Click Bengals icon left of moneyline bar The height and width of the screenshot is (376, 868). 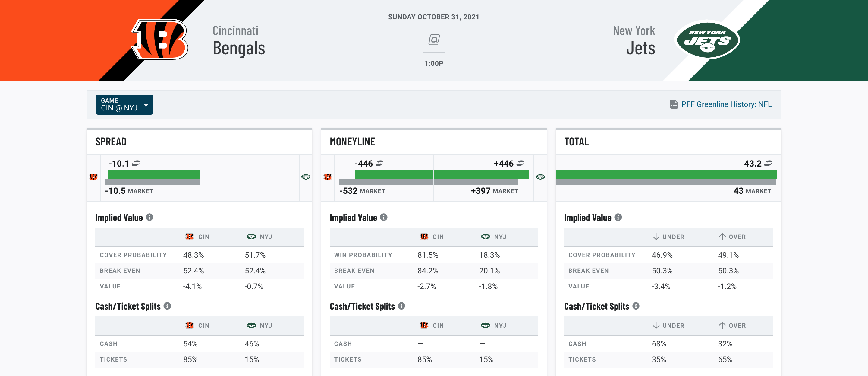tap(328, 177)
